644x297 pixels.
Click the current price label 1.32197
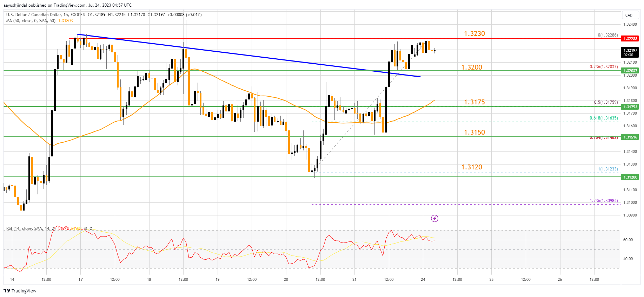click(x=630, y=52)
